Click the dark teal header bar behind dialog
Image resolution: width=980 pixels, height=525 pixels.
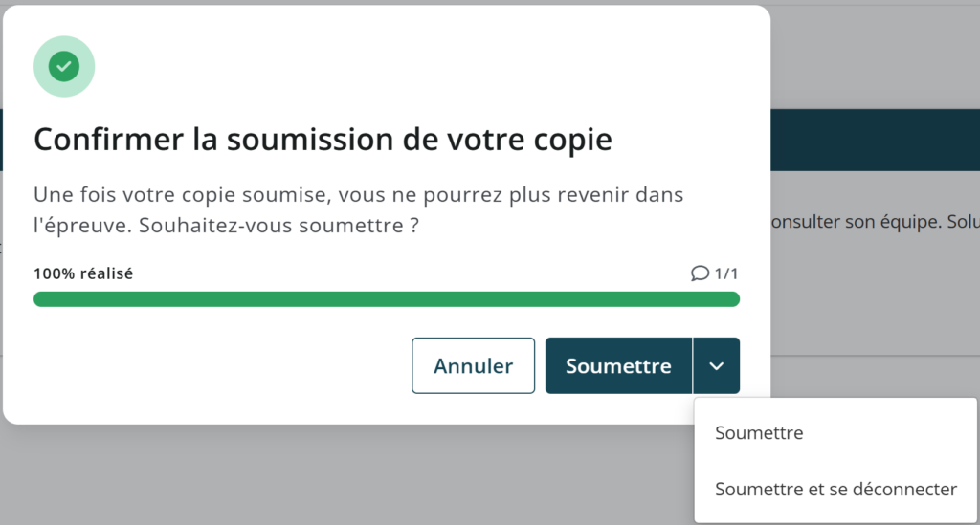(875, 140)
